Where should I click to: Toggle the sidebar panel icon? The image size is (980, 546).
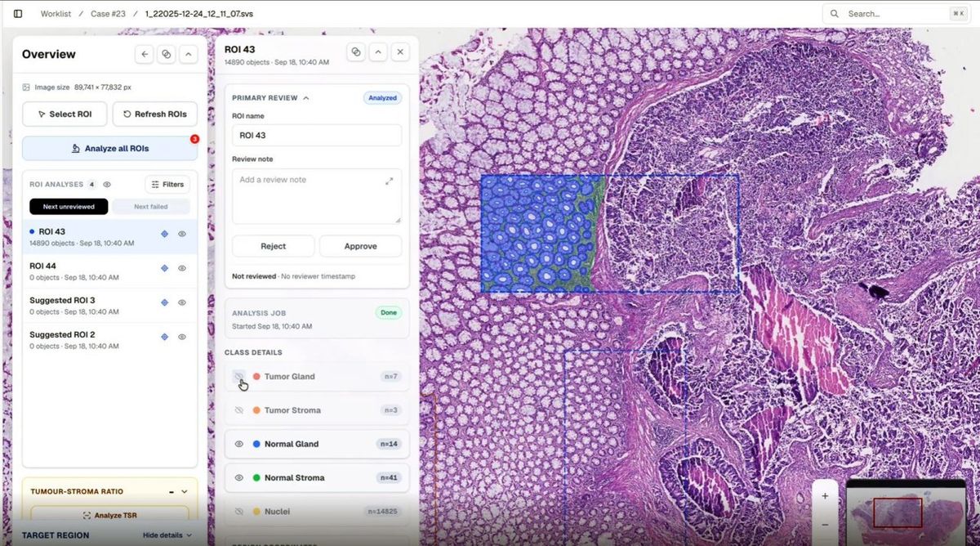click(x=18, y=14)
